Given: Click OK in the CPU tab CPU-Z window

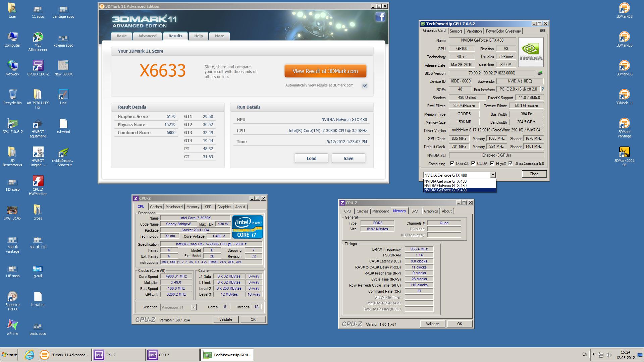Looking at the screenshot, I should pos(253,319).
